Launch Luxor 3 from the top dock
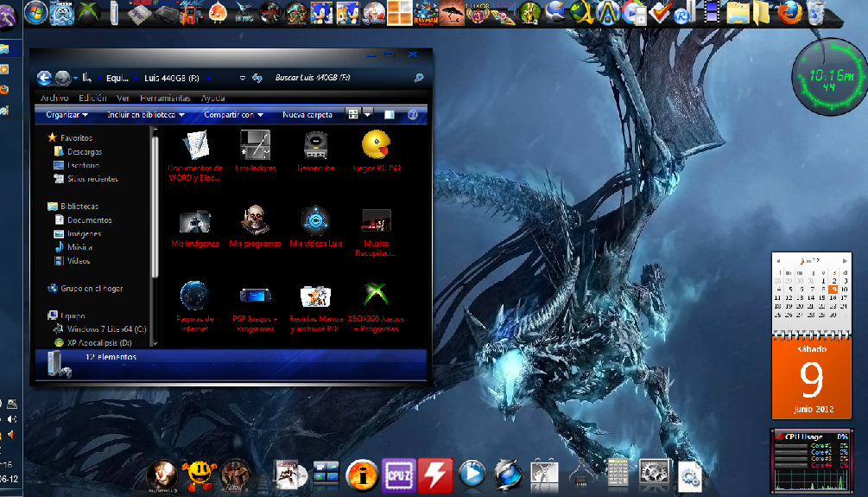This screenshot has width=868, height=497. pos(477,13)
